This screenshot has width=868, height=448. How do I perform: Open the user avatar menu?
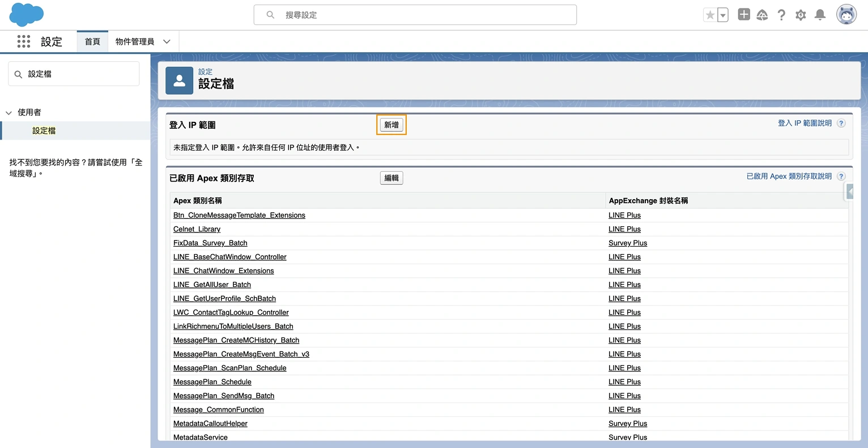[x=846, y=14]
